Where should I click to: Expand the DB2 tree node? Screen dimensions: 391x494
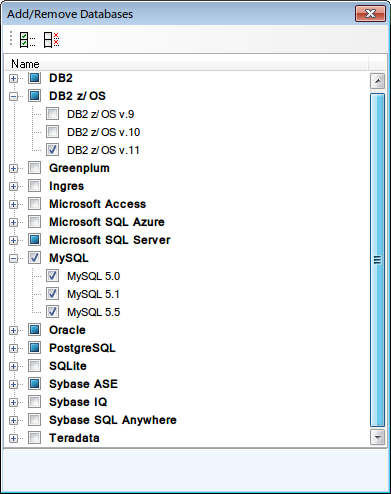coord(13,79)
